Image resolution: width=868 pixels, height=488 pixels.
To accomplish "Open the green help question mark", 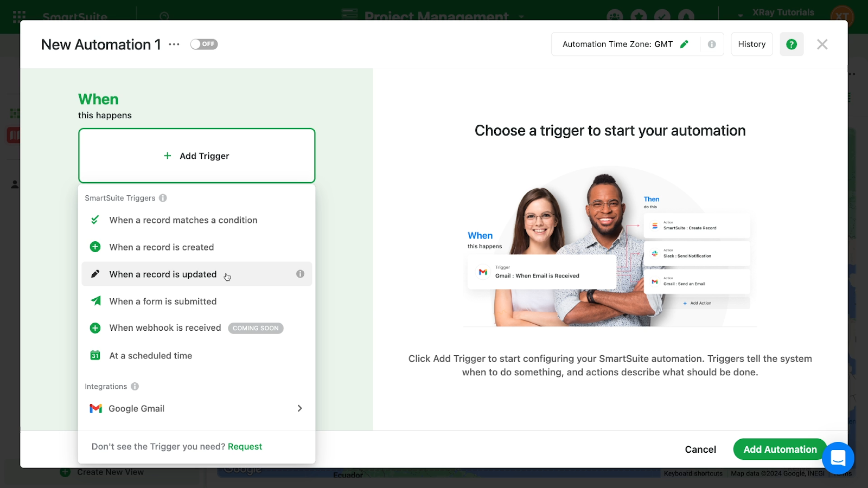I will click(792, 44).
